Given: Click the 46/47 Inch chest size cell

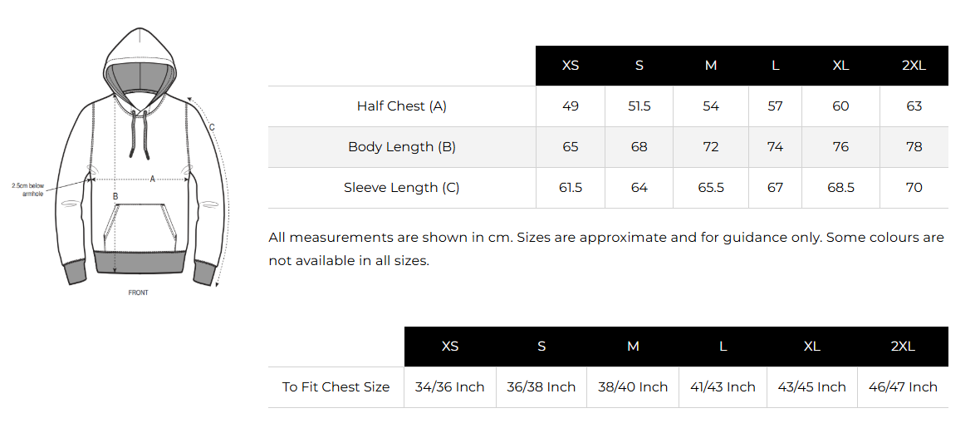Looking at the screenshot, I should coord(903,387).
